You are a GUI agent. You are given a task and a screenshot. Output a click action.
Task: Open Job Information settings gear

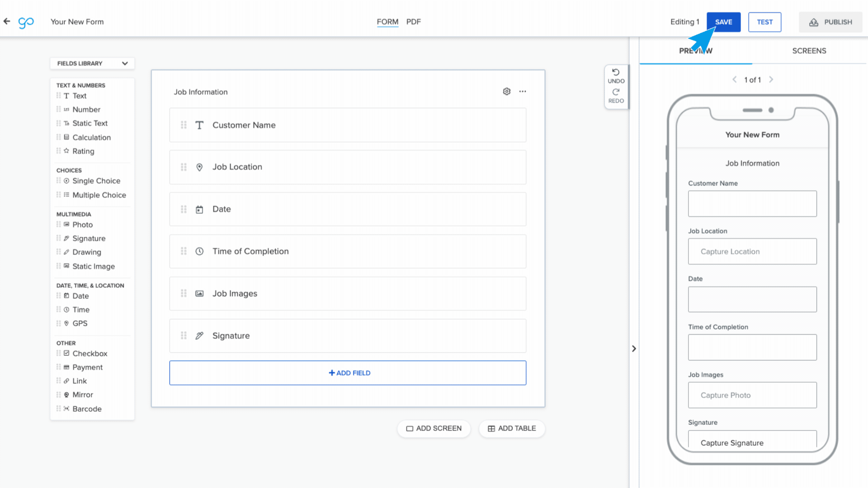point(506,91)
